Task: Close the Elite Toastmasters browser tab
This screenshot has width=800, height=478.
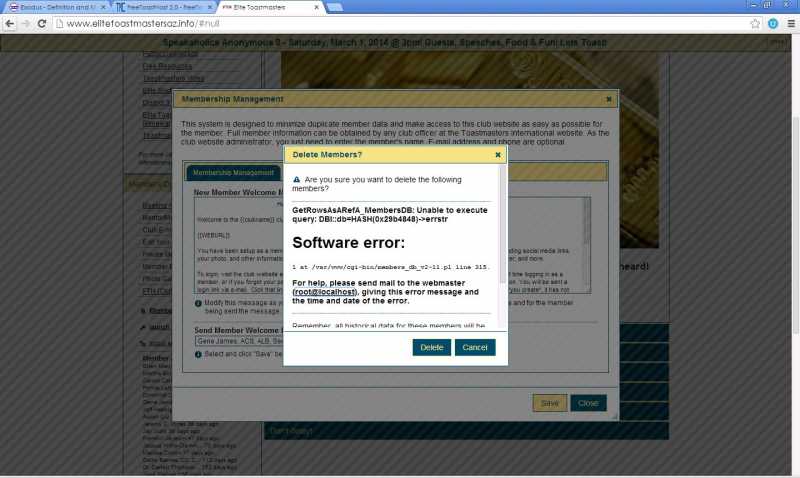Action: [316, 7]
